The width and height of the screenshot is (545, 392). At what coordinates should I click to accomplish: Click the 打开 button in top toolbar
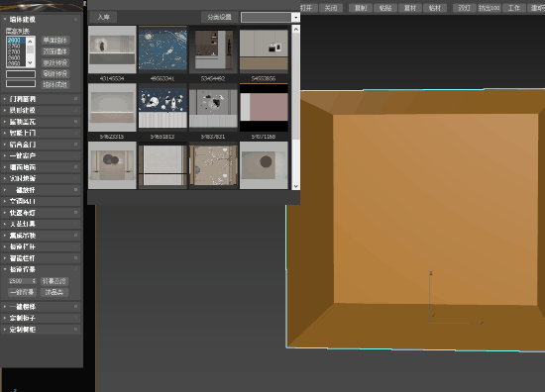(x=306, y=8)
